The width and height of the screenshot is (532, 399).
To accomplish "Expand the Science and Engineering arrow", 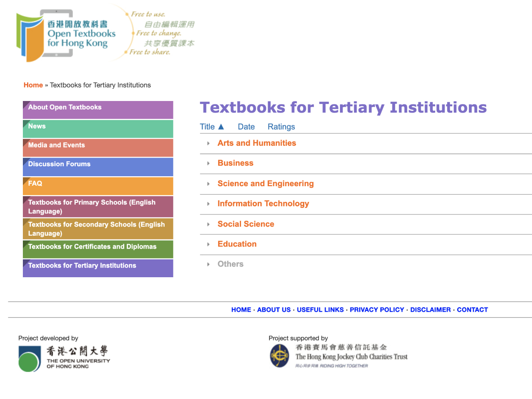I will click(x=208, y=184).
